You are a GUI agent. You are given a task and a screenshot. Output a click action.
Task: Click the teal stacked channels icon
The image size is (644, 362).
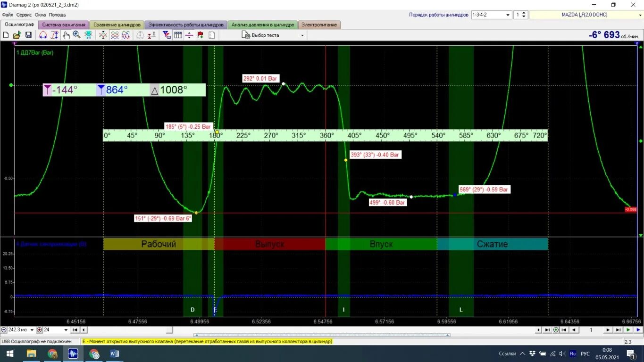click(x=88, y=35)
